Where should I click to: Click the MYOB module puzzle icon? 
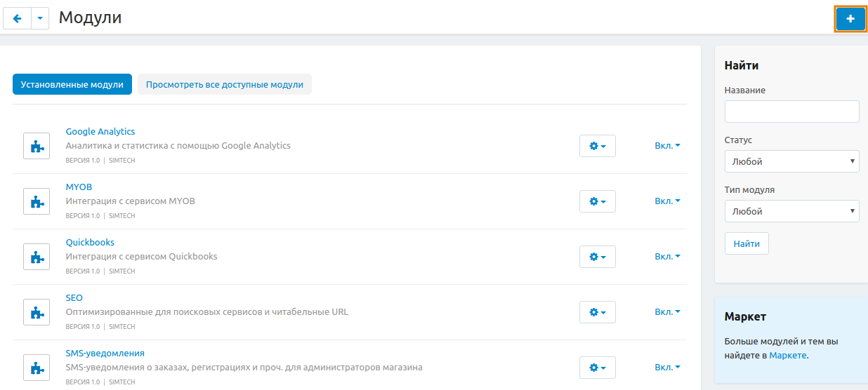pyautogui.click(x=37, y=201)
